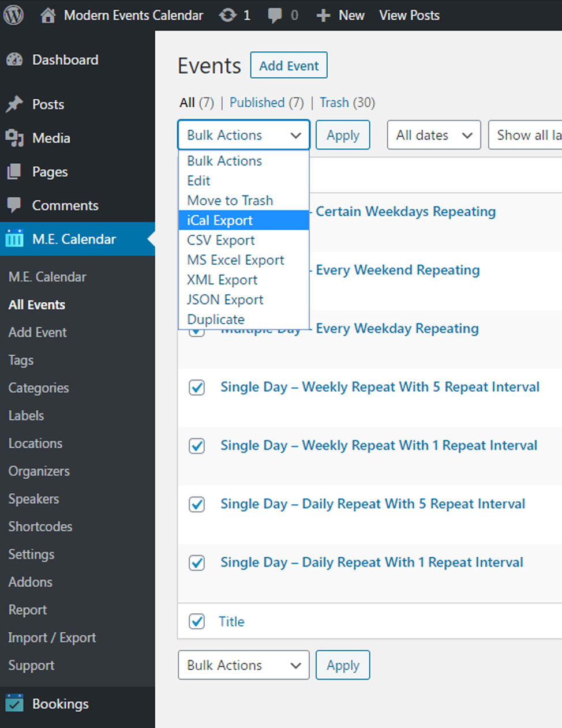This screenshot has width=562, height=728.
Task: Click the bottom Apply button
Action: tap(343, 665)
